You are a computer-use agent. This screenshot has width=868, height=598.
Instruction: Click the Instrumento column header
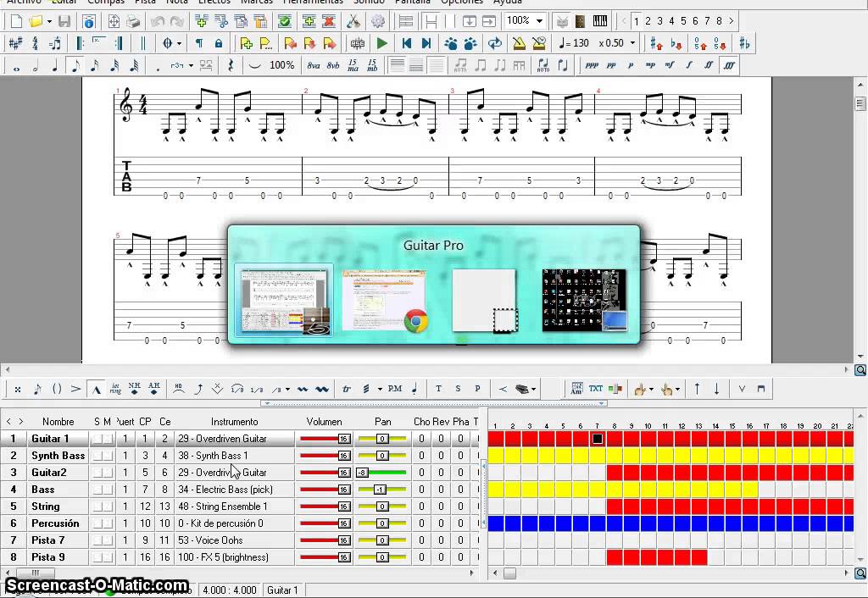(x=234, y=422)
